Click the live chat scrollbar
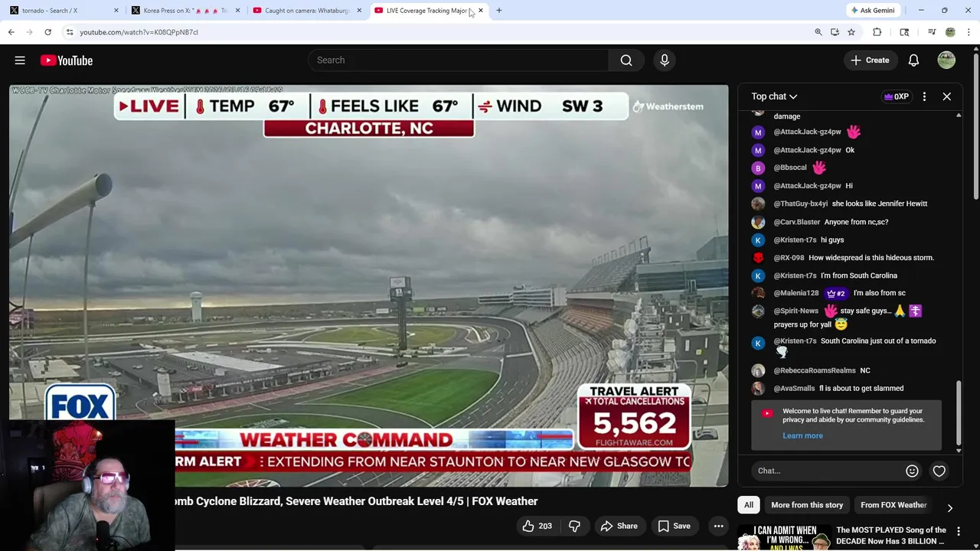Image resolution: width=980 pixels, height=551 pixels. point(959,415)
